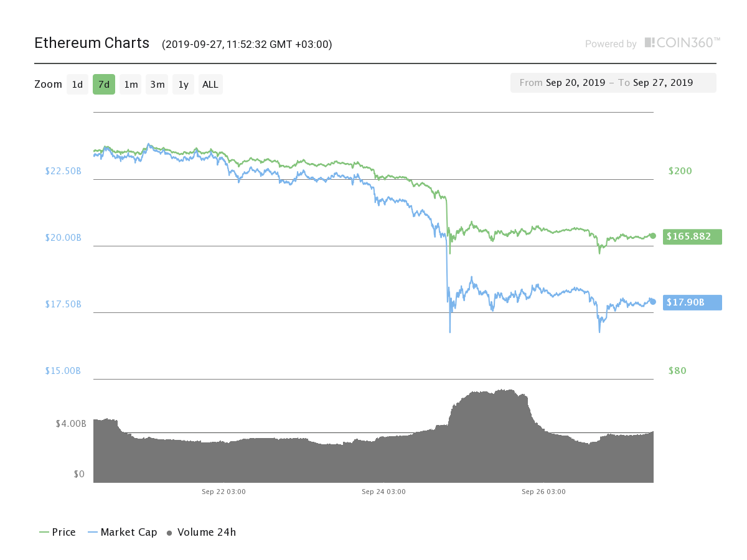Show ALL time chart data
The height and width of the screenshot is (560, 747).
(x=210, y=84)
